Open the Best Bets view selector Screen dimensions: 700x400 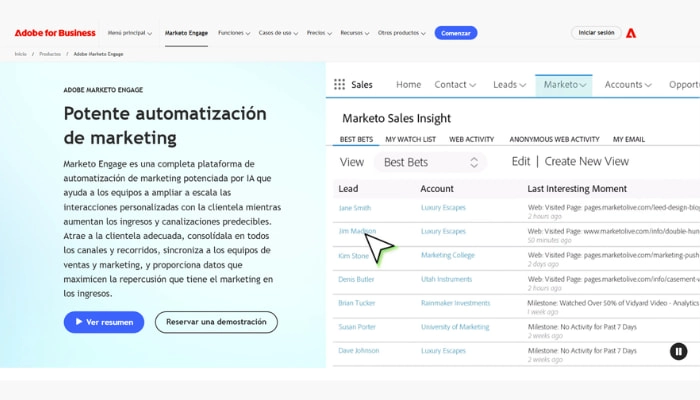pyautogui.click(x=430, y=162)
